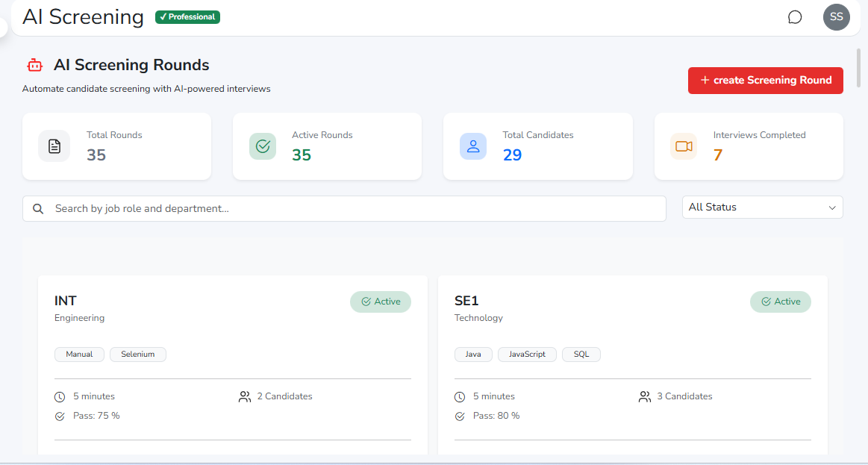Viewport: 868px width, 465px height.
Task: Click the Total Candidates person icon
Action: tap(473, 146)
